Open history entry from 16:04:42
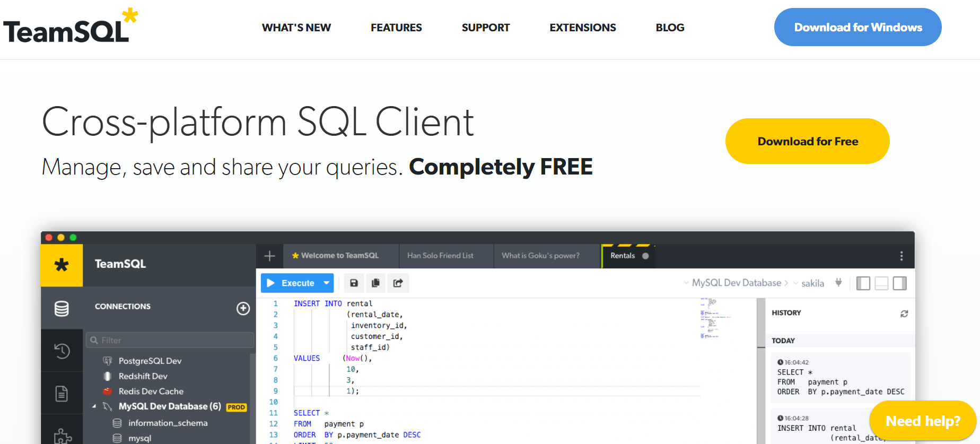 [841, 377]
